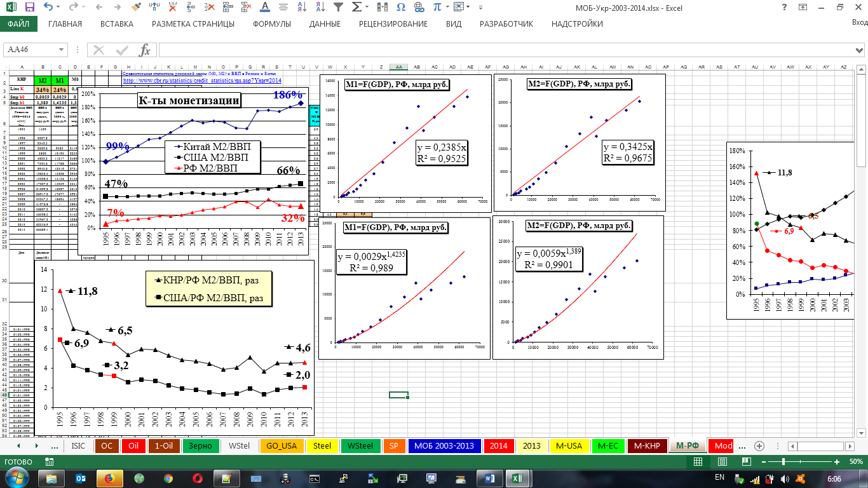Click the zoom slider handle
The image size is (868, 488).
pyautogui.click(x=783, y=462)
